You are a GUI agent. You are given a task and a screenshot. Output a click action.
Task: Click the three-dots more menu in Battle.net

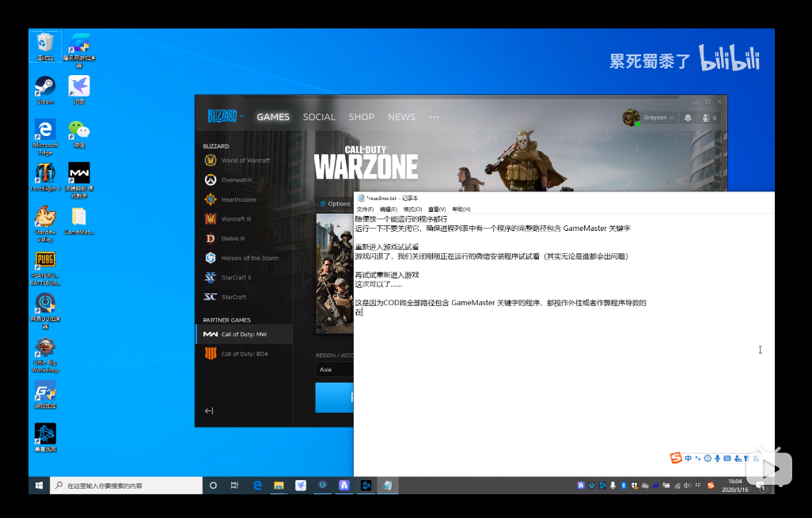click(434, 117)
